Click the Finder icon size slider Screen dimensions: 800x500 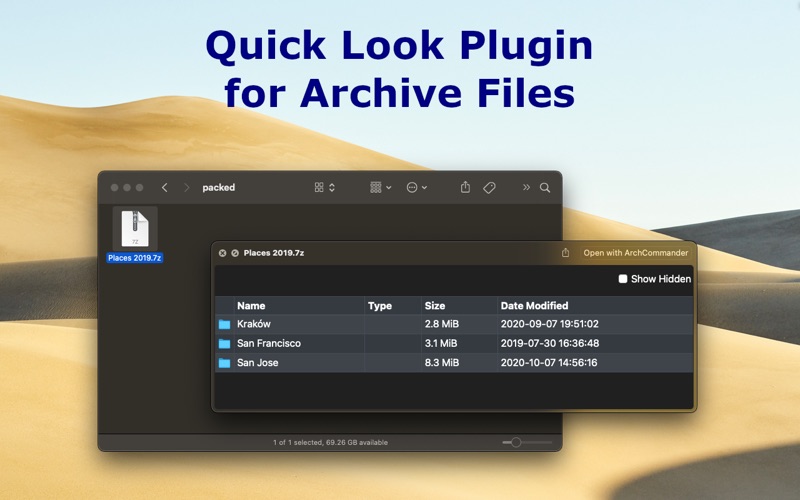point(527,442)
